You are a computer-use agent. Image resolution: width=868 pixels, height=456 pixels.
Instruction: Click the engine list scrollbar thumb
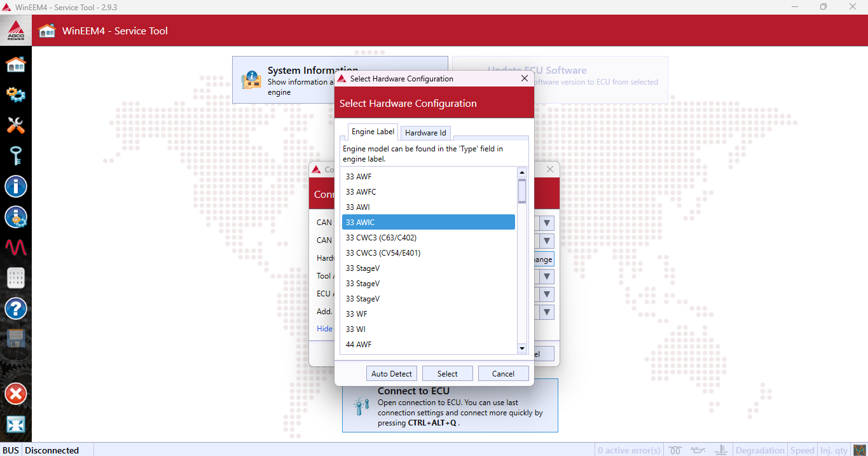point(522,191)
